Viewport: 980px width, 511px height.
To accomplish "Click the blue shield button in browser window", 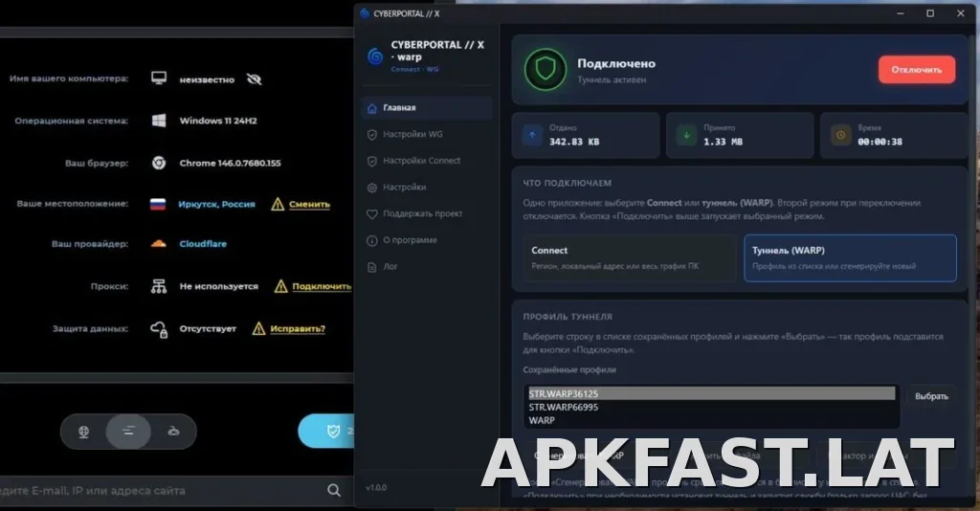I will click(327, 431).
